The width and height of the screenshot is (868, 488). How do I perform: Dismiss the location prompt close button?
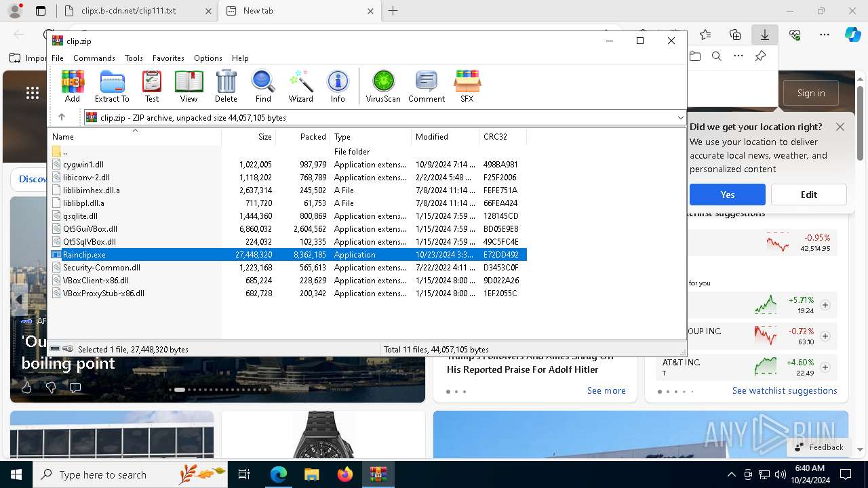coord(840,127)
